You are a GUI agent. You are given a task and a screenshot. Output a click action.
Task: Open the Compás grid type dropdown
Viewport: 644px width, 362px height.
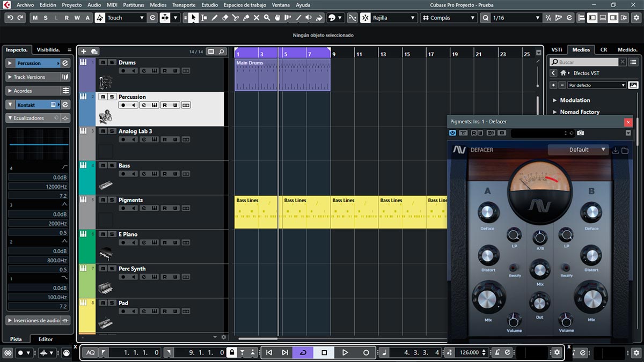448,18
